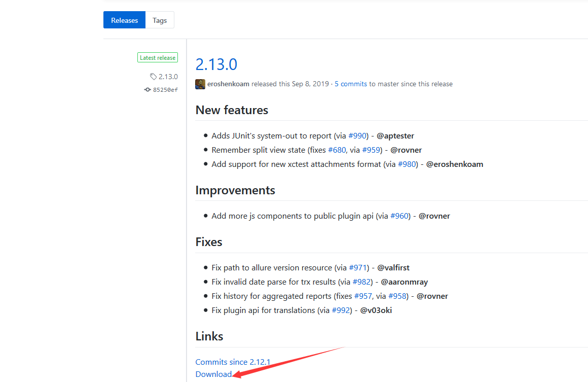The width and height of the screenshot is (588, 382).
Task: Open the Tags tab
Action: (160, 20)
